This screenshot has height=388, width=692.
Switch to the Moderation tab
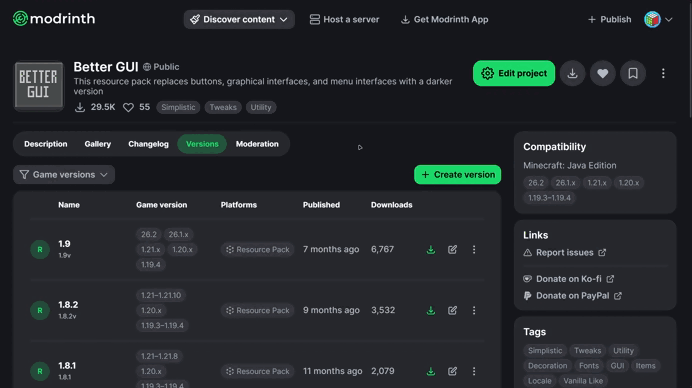click(257, 144)
